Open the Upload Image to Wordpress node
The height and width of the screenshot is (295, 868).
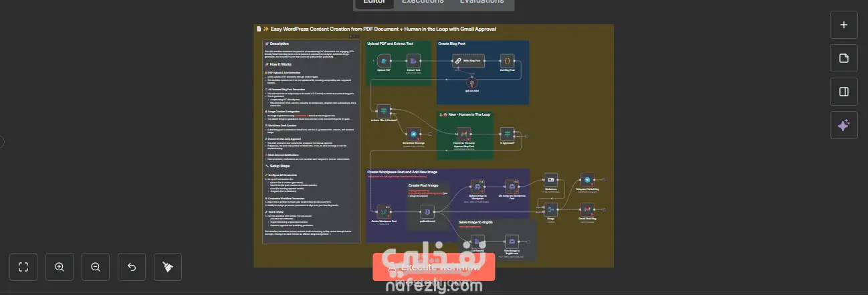pos(477,187)
